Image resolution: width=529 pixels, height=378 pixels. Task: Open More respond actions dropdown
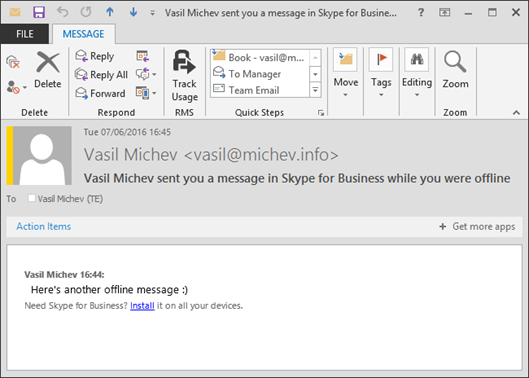pos(146,93)
